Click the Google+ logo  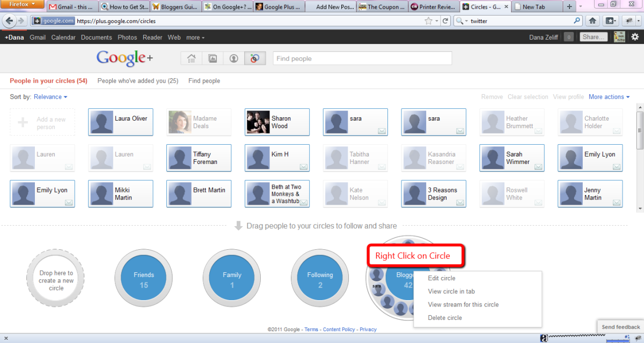125,58
